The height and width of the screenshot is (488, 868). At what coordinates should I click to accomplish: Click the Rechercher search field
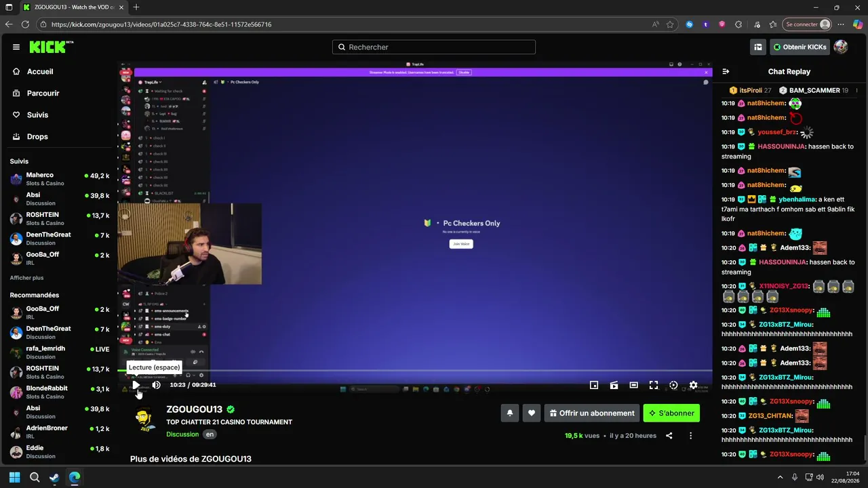[x=434, y=47]
